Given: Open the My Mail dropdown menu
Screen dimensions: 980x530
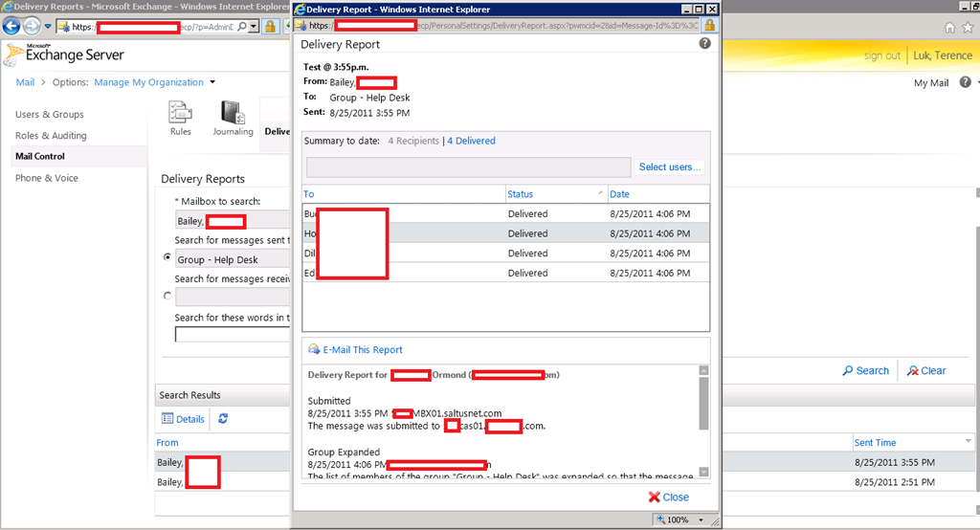Looking at the screenshot, I should tap(936, 83).
